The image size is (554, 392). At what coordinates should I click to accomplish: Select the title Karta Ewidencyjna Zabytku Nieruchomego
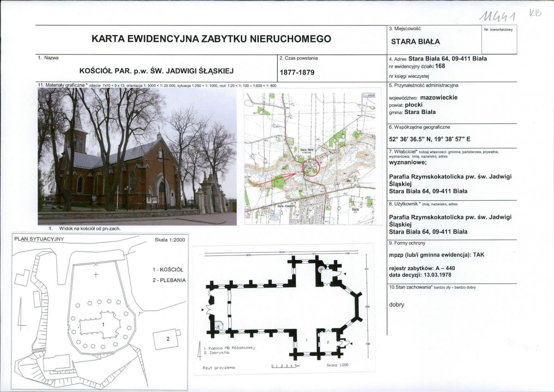211,39
